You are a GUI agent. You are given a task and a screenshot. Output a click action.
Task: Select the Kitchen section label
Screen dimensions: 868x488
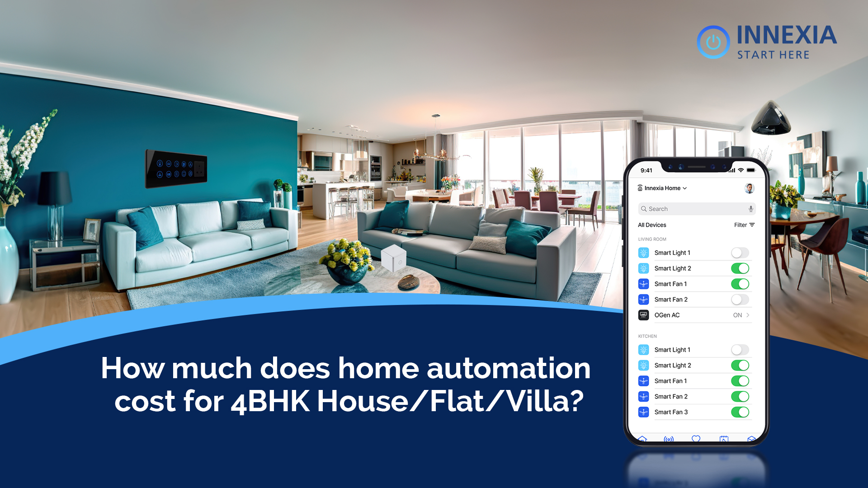[646, 335]
